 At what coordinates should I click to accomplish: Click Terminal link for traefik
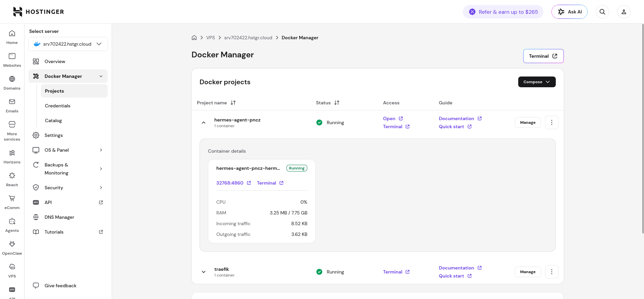[396, 272]
